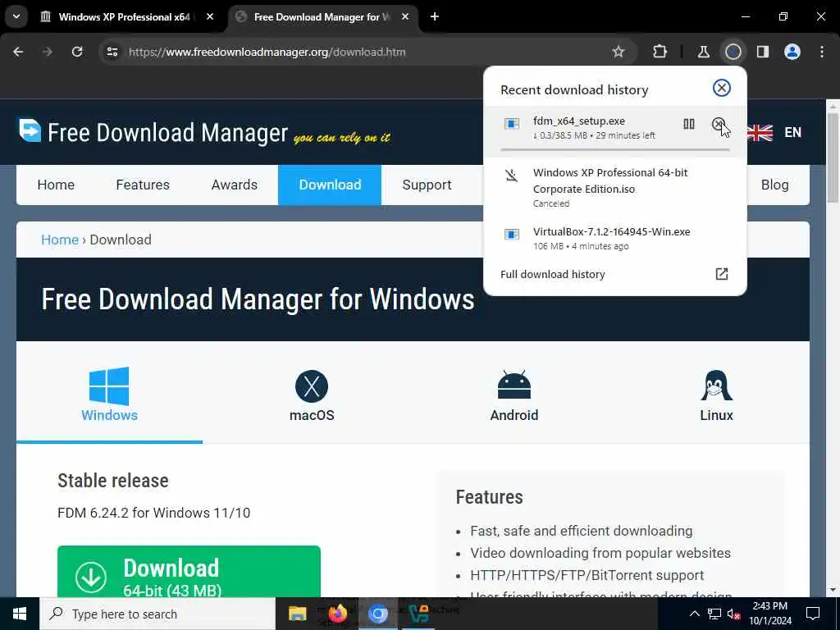This screenshot has height=630, width=840.
Task: Go forward to next page
Action: [x=48, y=52]
